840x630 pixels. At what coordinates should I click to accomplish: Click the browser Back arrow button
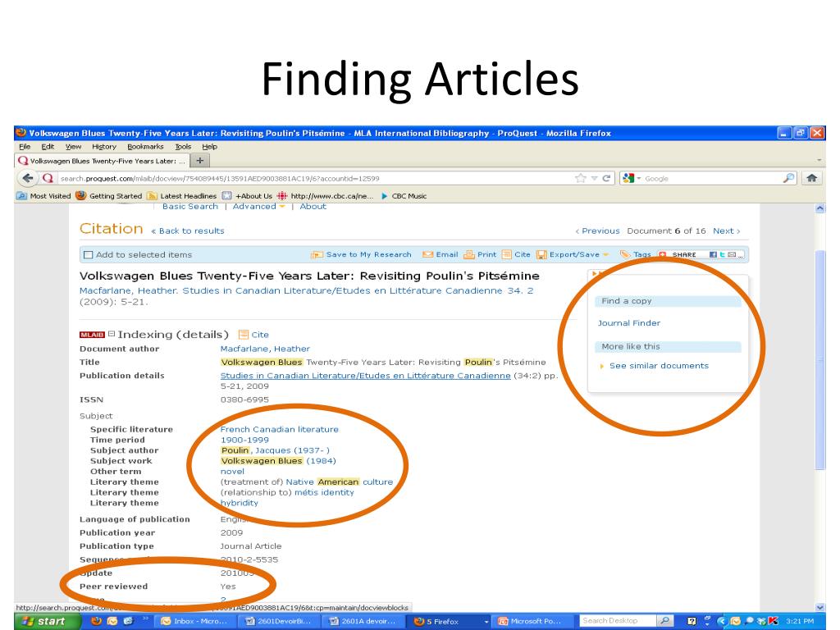27,178
